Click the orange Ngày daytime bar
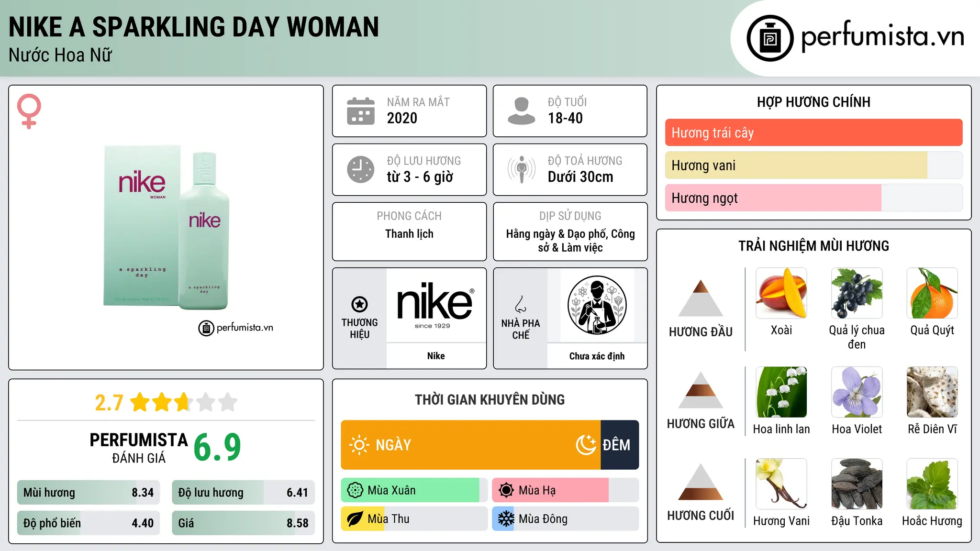Screen dimensions: 980x551 click(471, 445)
